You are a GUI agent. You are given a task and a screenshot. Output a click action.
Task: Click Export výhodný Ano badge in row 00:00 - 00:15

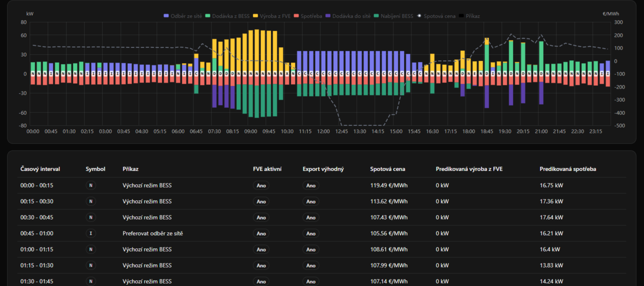311,185
